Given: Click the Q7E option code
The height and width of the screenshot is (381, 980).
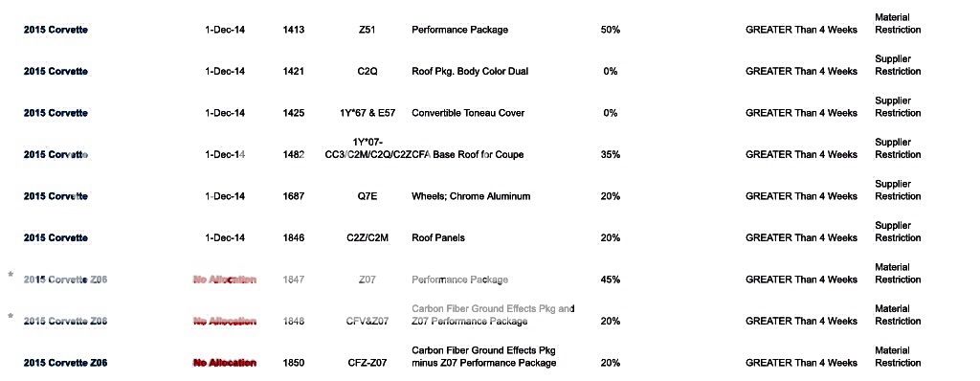Looking at the screenshot, I should tap(367, 196).
